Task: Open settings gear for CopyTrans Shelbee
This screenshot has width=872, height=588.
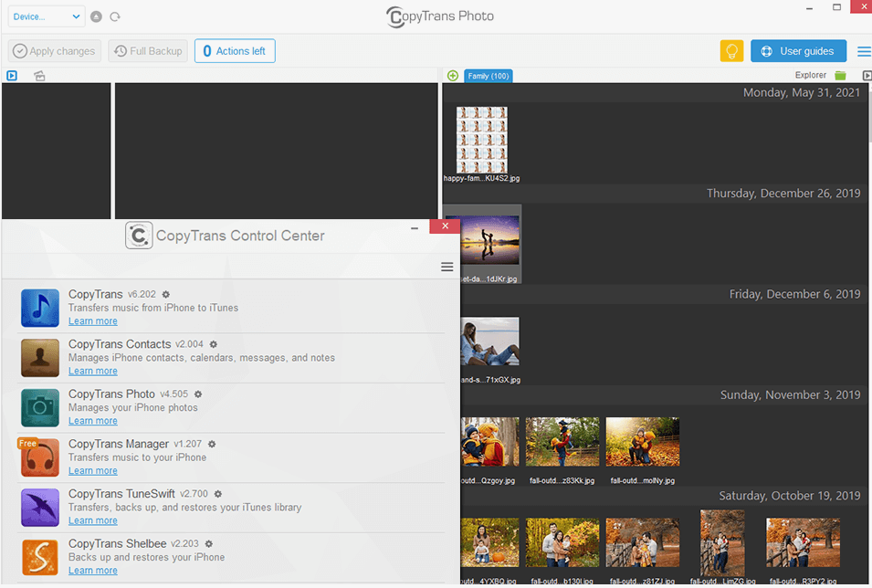Action: coord(208,544)
